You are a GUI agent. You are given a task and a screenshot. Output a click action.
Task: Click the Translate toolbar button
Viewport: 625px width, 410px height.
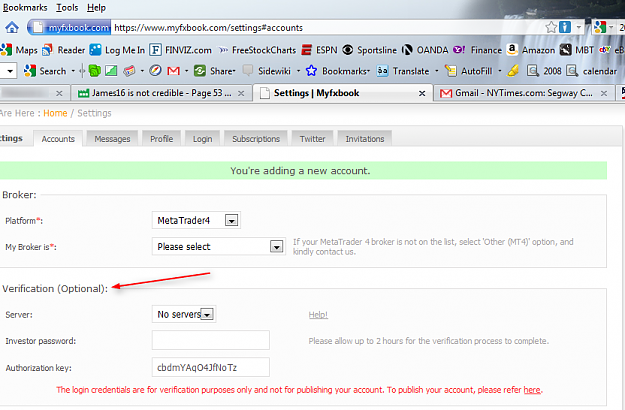pyautogui.click(x=403, y=71)
